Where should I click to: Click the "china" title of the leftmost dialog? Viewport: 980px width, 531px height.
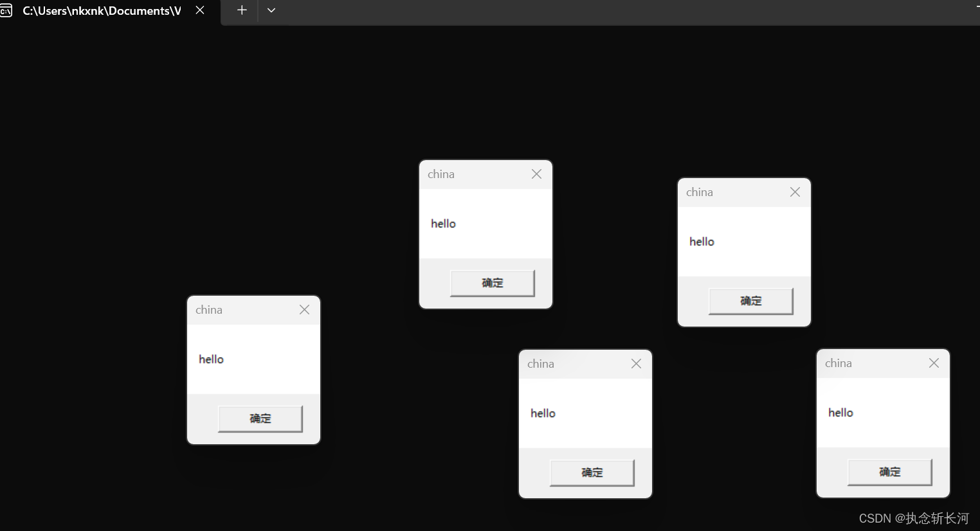(x=209, y=310)
